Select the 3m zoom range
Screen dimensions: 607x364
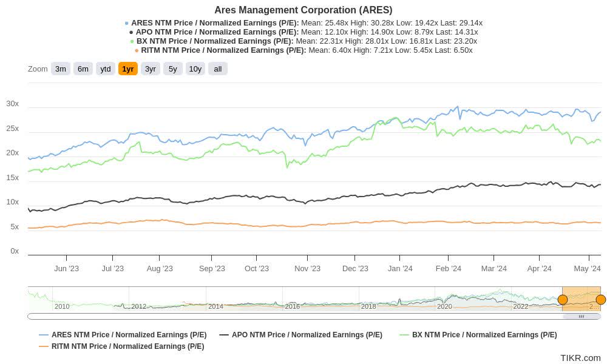pyautogui.click(x=60, y=69)
